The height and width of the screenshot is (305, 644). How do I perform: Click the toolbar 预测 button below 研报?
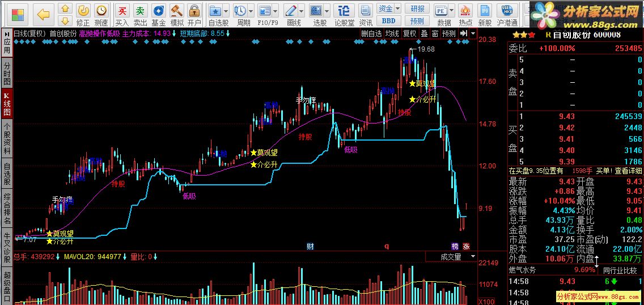click(417, 20)
